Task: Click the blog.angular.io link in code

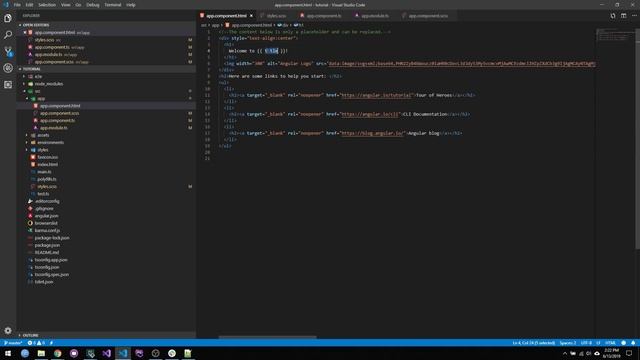Action: pos(372,133)
